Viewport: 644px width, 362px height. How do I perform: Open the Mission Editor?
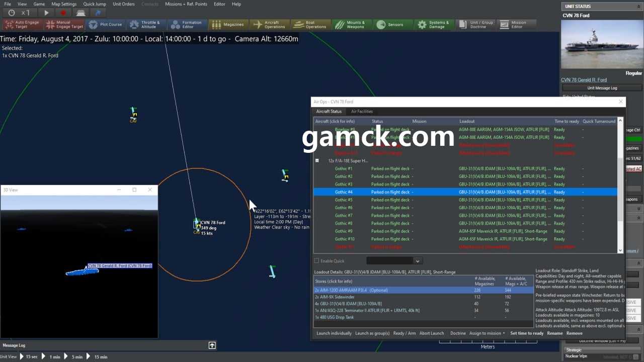coord(517,24)
